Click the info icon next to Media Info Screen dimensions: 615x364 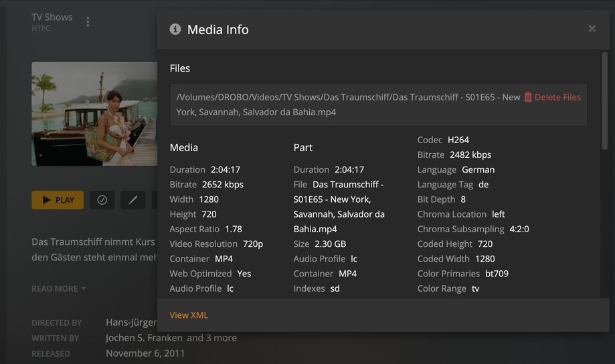[175, 29]
